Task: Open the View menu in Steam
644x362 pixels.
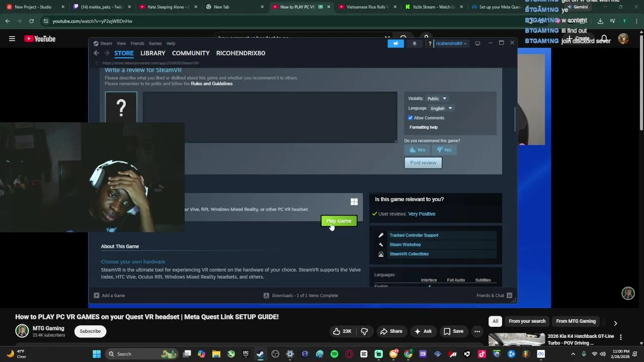Action: pyautogui.click(x=121, y=43)
